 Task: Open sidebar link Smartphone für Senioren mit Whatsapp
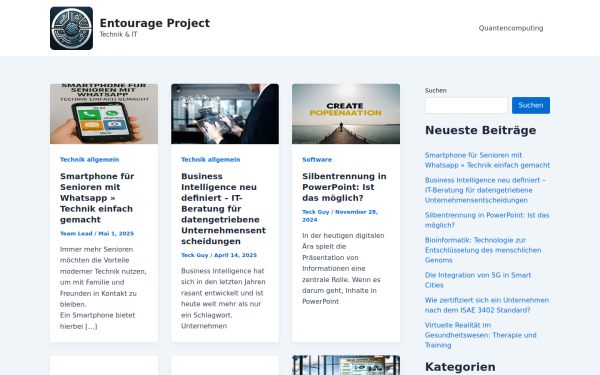487,160
